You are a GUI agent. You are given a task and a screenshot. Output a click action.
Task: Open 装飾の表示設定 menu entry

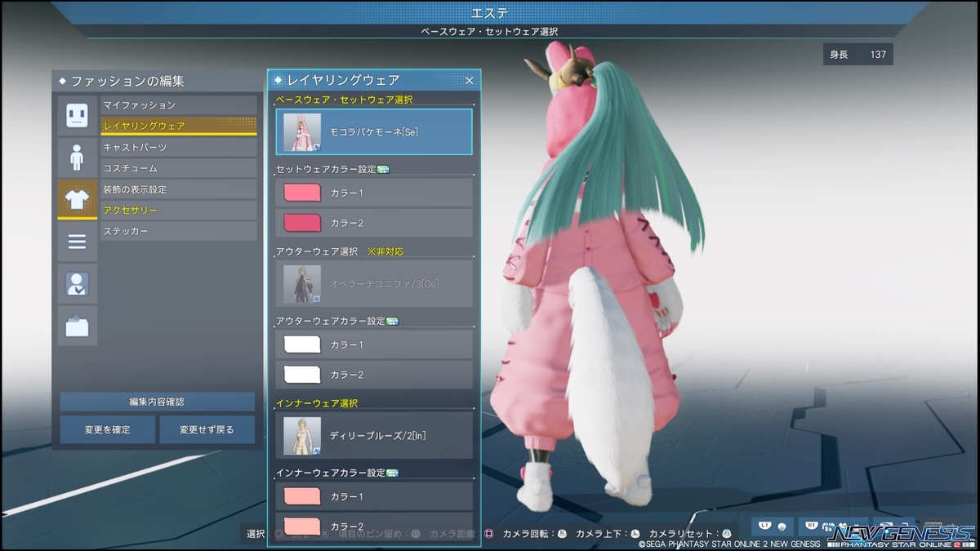coord(179,189)
